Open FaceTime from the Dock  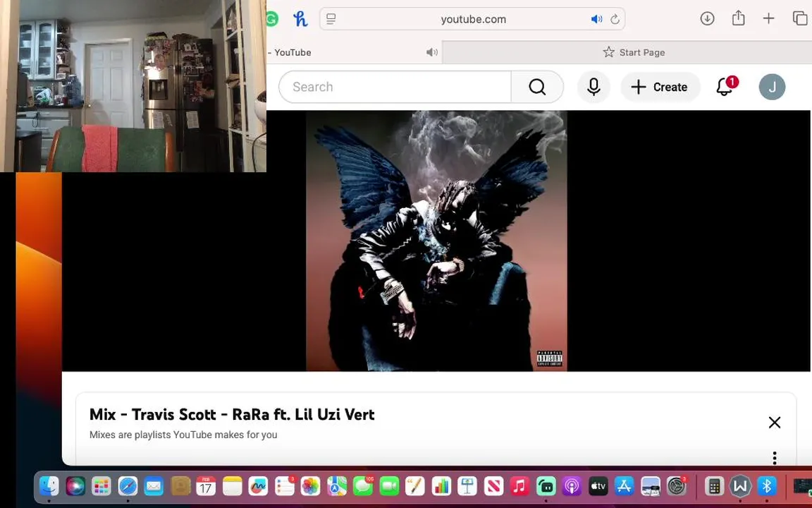(389, 486)
